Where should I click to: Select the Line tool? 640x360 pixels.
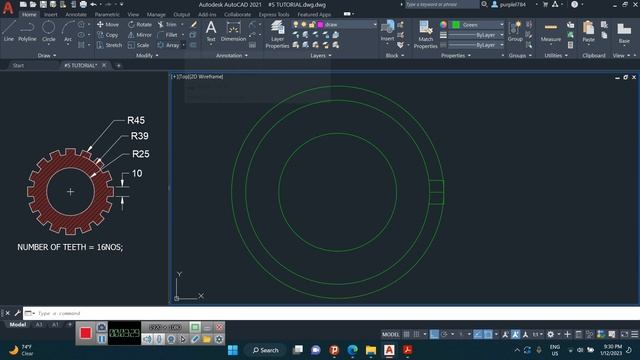(x=9, y=31)
